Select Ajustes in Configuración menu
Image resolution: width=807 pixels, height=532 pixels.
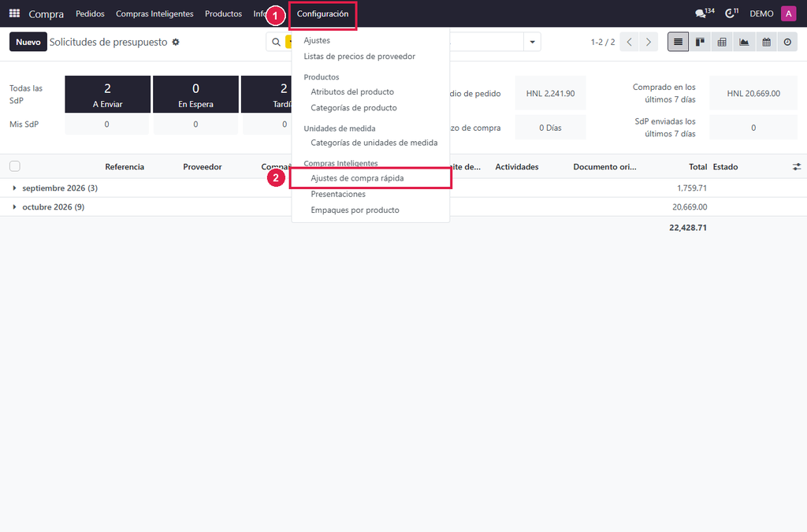click(x=317, y=40)
